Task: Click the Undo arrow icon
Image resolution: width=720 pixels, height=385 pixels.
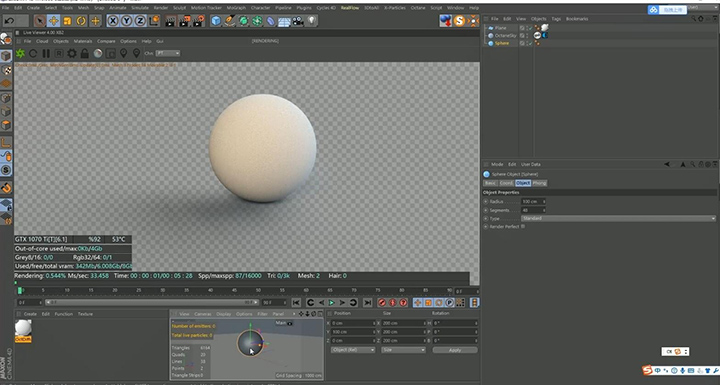Action: [x=10, y=21]
